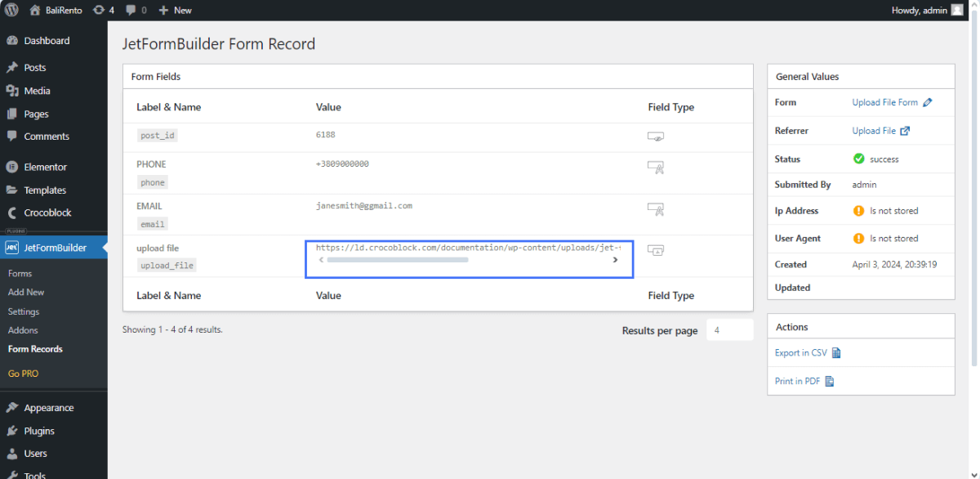Image resolution: width=980 pixels, height=479 pixels.
Task: Export the record in CSV
Action: 808,353
